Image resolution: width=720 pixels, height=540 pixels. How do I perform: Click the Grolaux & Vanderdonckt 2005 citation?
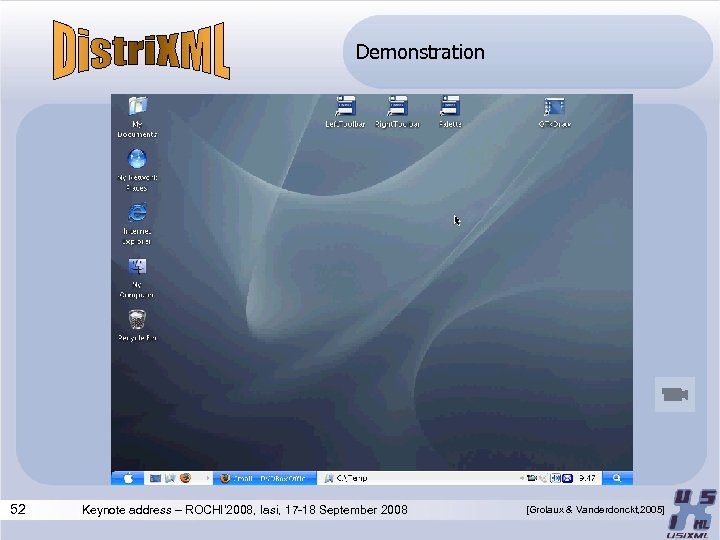click(595, 509)
